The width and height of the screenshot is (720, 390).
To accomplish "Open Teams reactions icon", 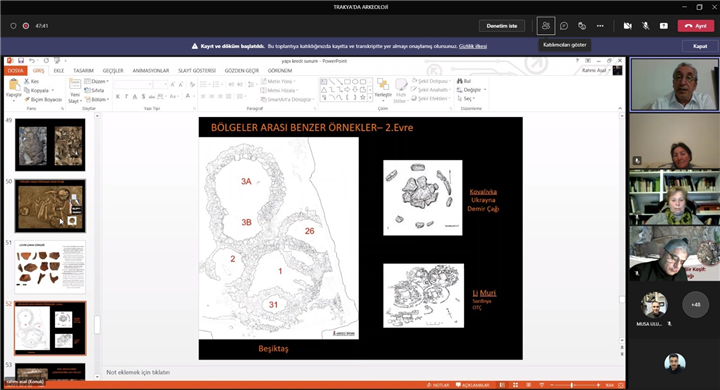I will pyautogui.click(x=582, y=26).
